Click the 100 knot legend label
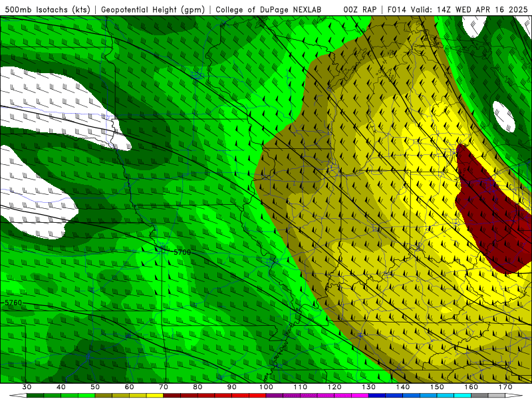 pyautogui.click(x=267, y=387)
